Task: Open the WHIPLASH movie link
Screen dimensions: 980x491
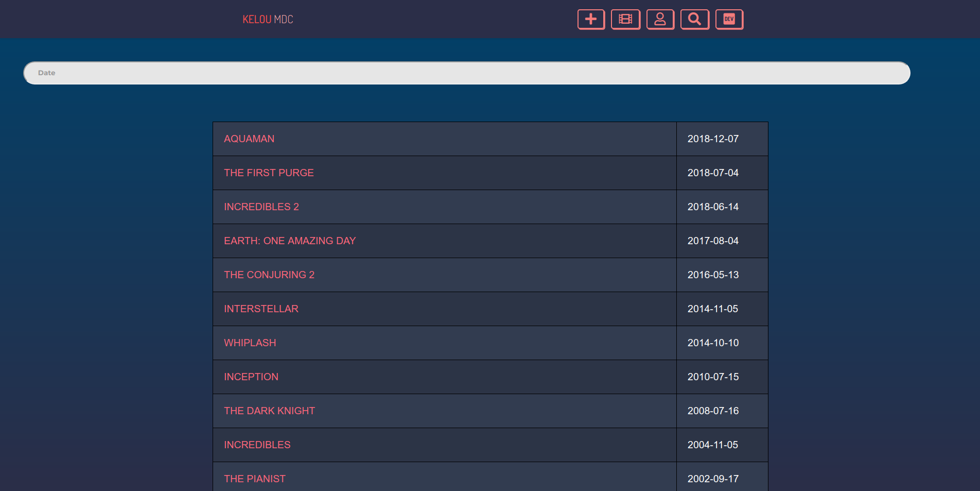Action: [x=250, y=343]
